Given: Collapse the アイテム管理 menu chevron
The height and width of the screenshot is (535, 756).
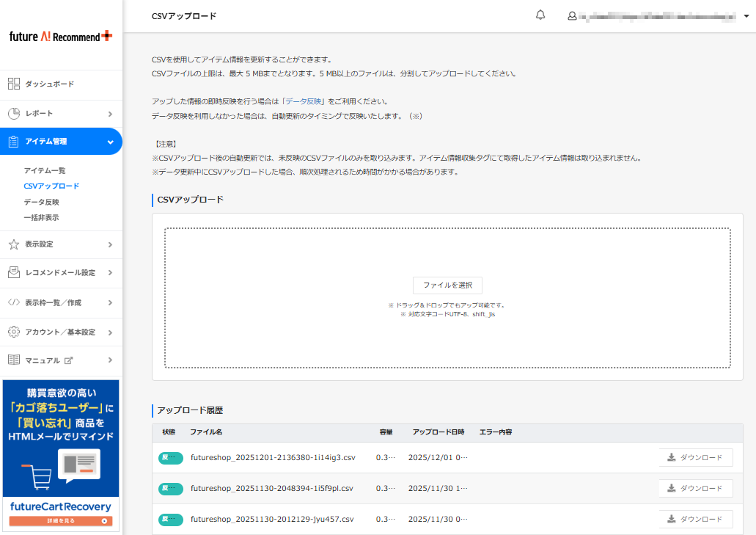Looking at the screenshot, I should (110, 142).
